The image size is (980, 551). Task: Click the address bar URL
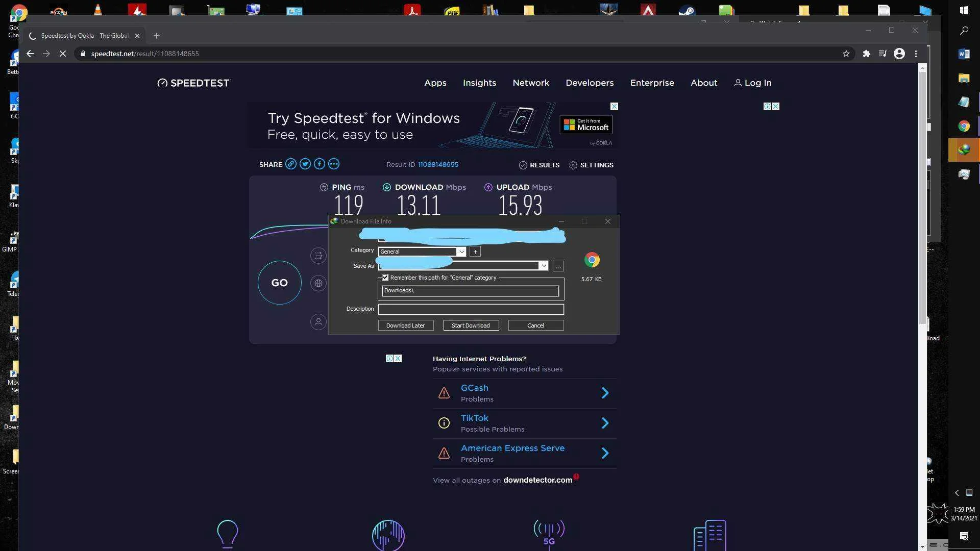(145, 54)
